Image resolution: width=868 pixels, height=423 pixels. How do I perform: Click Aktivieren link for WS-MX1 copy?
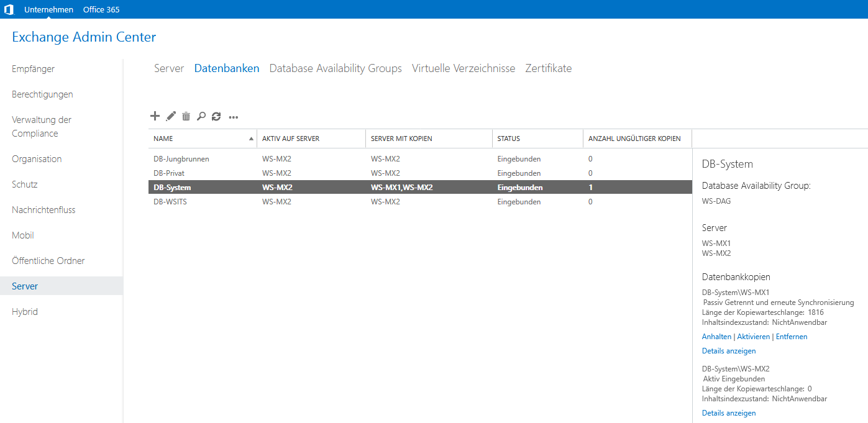[754, 337]
